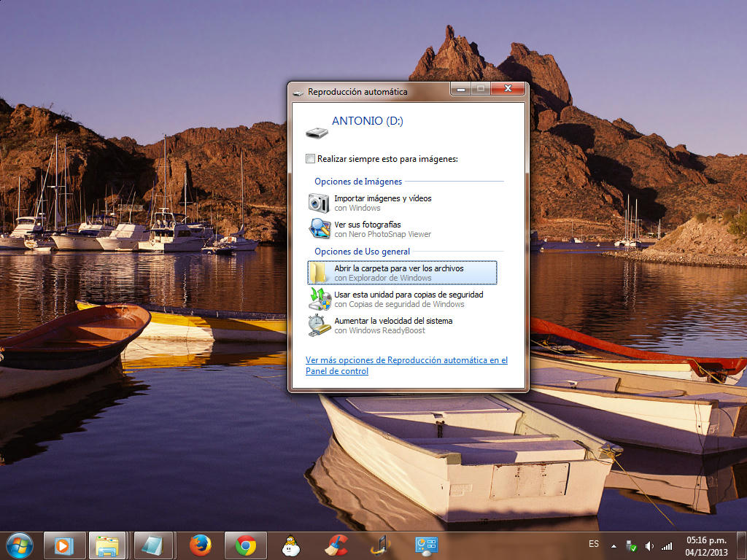
Task: Open the ES input language selector
Action: (594, 544)
